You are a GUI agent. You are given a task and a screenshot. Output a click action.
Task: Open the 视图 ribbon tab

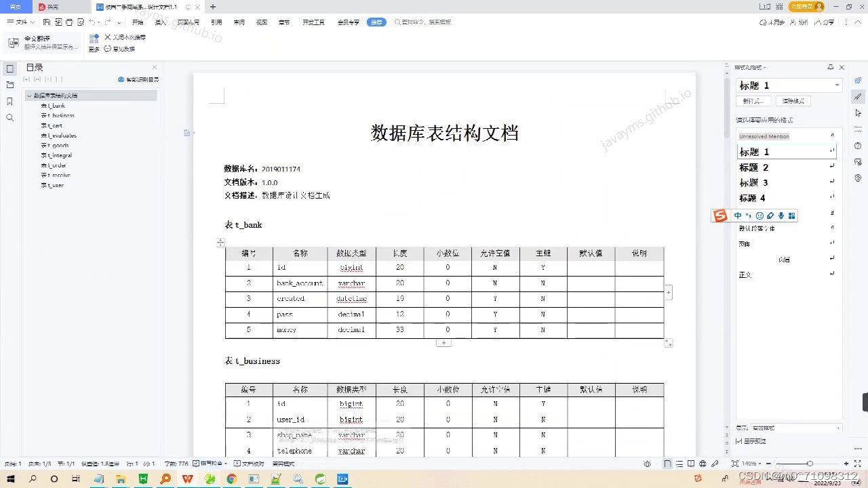(261, 22)
